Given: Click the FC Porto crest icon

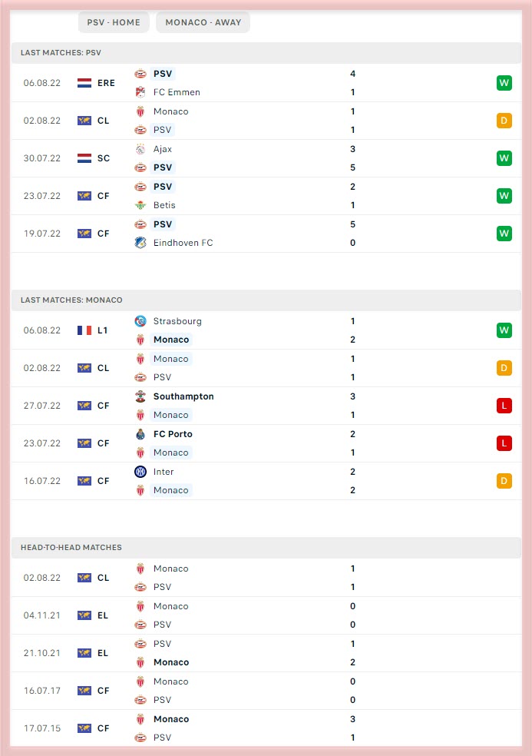Looking at the screenshot, I should click(x=140, y=434).
